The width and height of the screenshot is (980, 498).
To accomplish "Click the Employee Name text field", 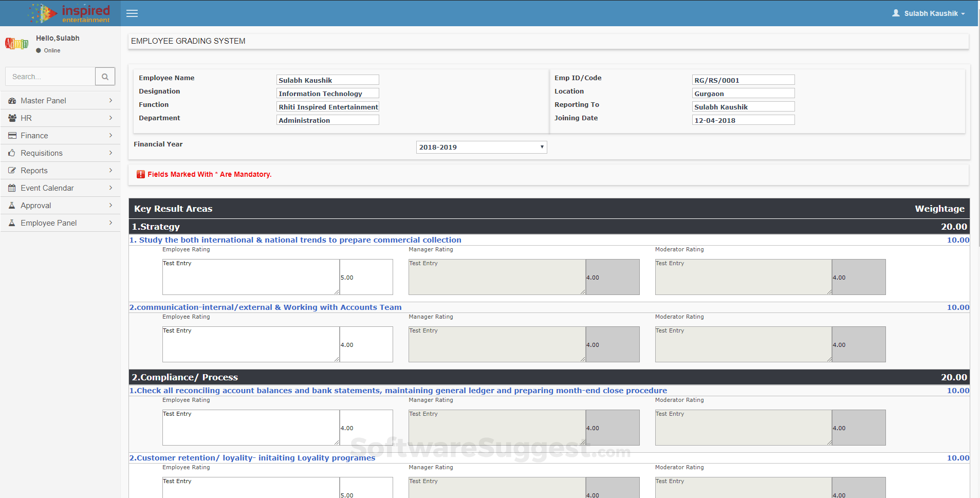I will point(327,80).
